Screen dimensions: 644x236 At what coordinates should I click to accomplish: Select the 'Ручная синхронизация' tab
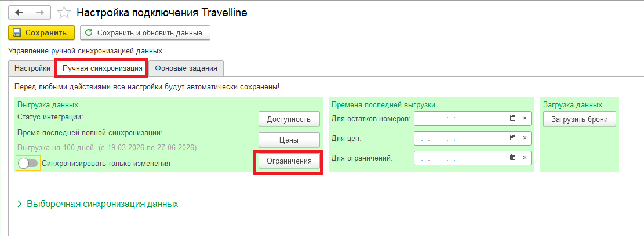(102, 68)
